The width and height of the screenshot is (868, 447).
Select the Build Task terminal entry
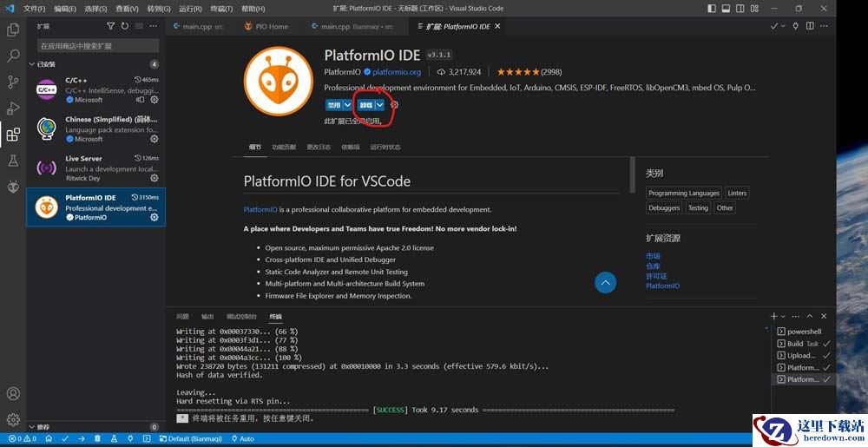pos(803,344)
